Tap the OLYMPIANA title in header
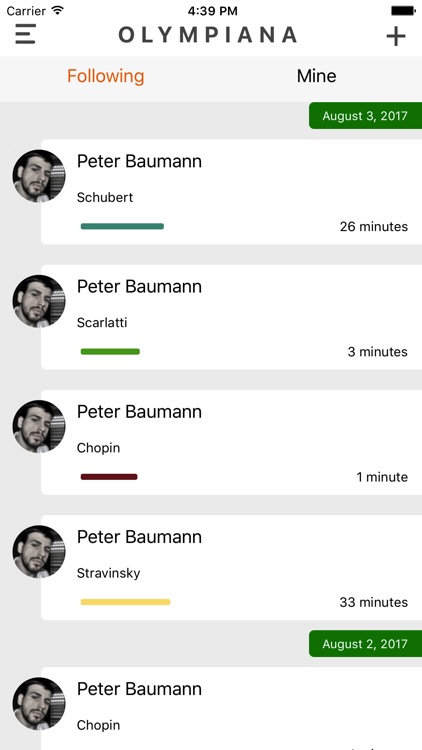Viewport: 422px width, 750px height. tap(208, 35)
